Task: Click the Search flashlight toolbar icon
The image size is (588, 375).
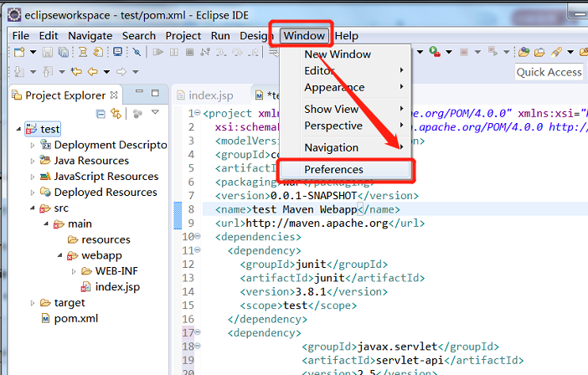Action: click(556, 52)
